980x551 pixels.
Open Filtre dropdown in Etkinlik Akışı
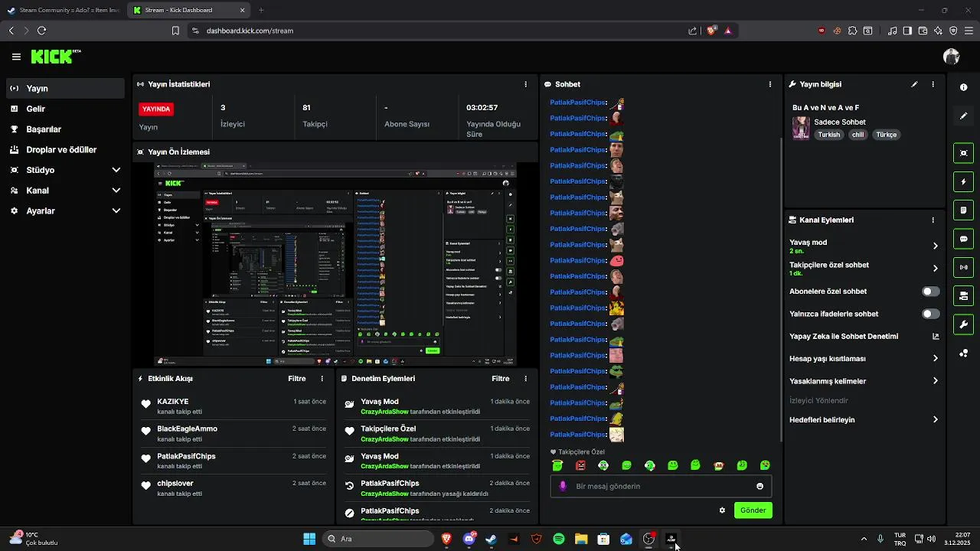click(296, 379)
